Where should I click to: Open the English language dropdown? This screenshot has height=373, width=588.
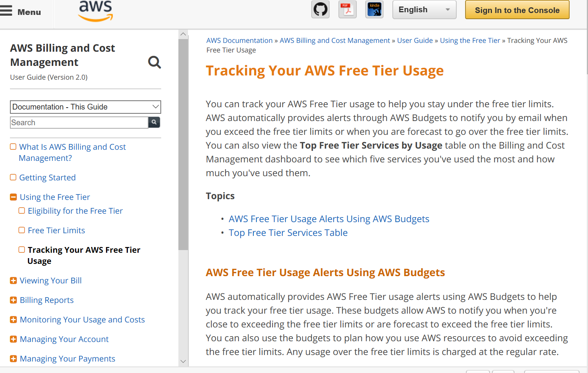click(424, 10)
